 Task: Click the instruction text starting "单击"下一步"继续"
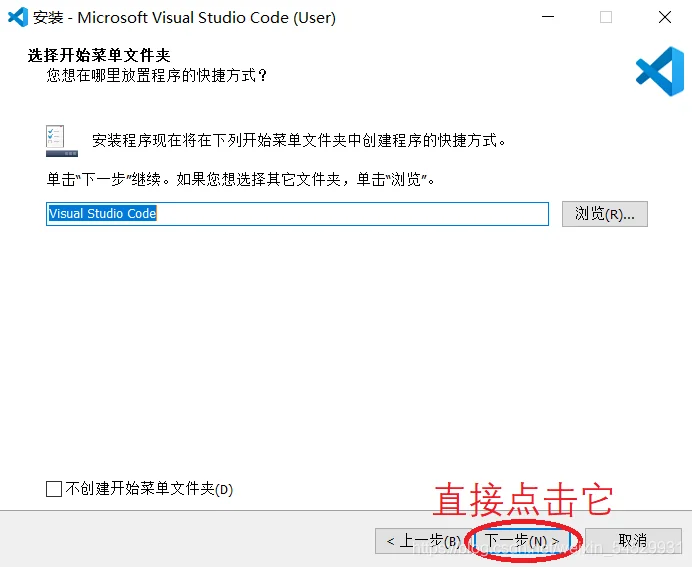(x=241, y=180)
